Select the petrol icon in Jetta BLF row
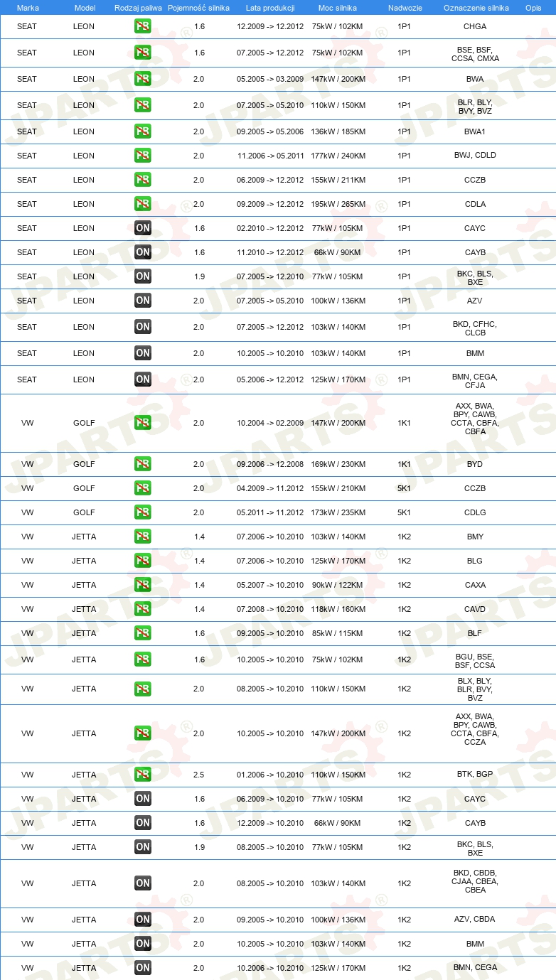Screen dimensions: 556x980 (x=143, y=633)
